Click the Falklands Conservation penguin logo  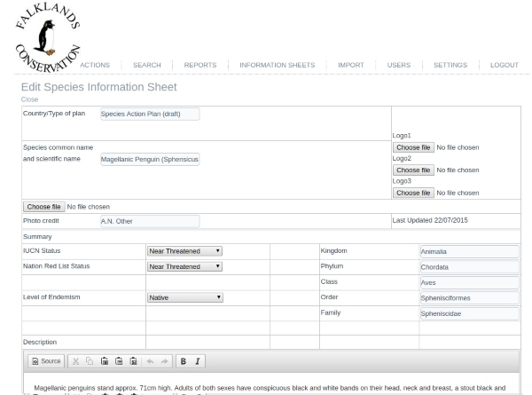point(48,36)
